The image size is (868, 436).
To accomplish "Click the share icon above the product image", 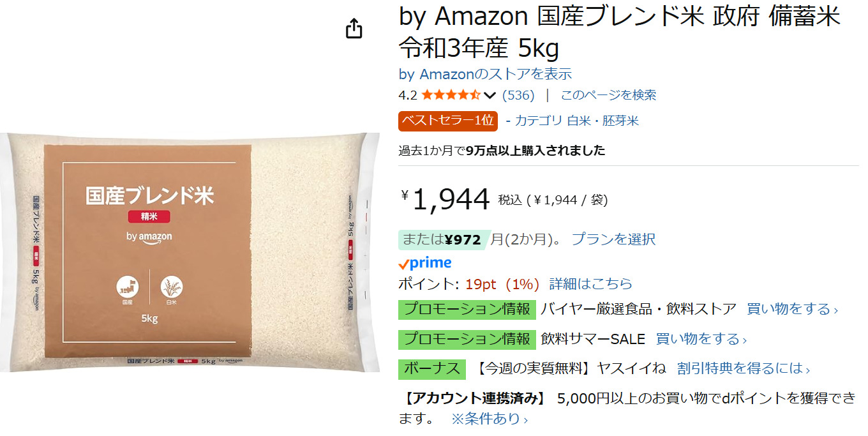I will 354,29.
